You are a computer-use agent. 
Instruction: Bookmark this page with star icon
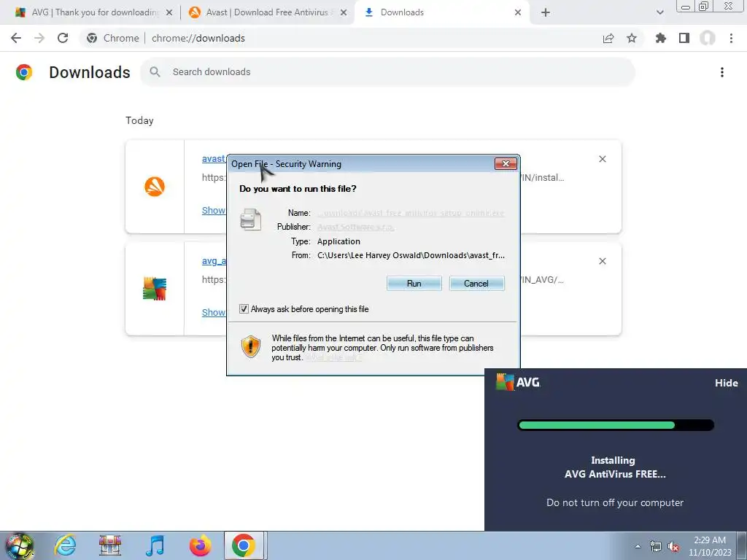632,38
